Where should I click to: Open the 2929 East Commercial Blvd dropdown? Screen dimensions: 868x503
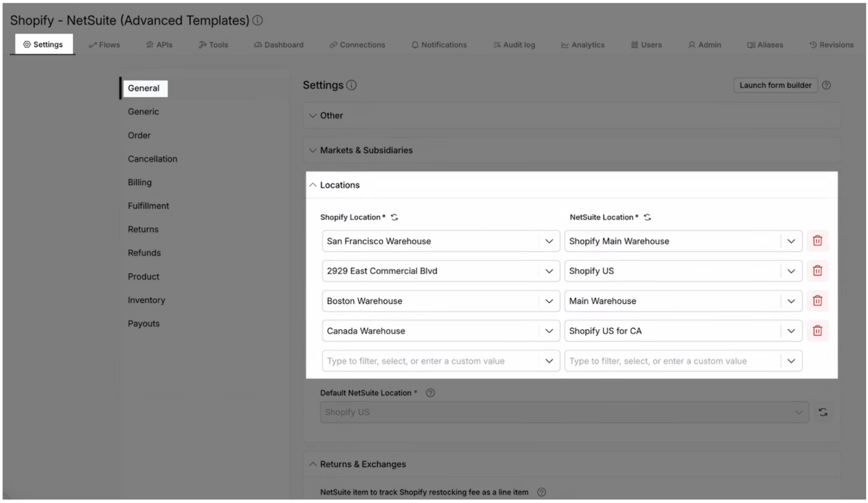point(440,271)
